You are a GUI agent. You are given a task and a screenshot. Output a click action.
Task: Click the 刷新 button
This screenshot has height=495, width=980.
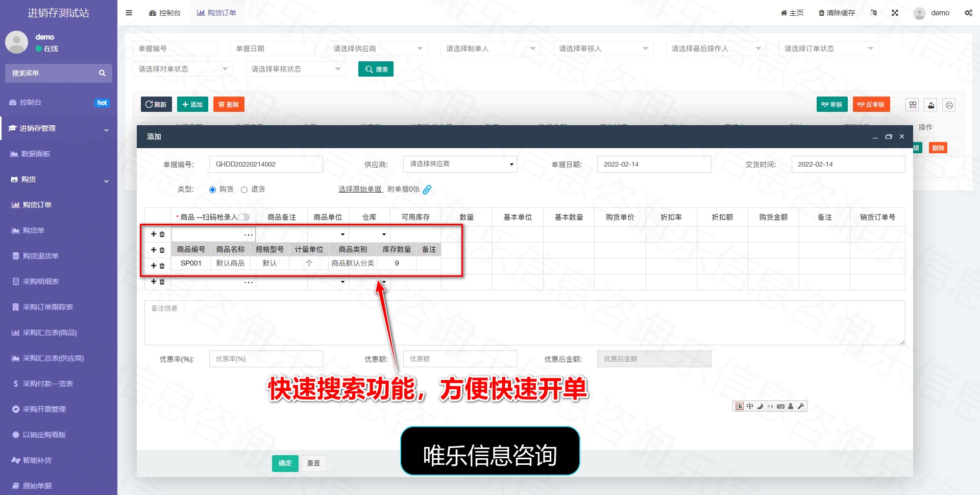[156, 104]
